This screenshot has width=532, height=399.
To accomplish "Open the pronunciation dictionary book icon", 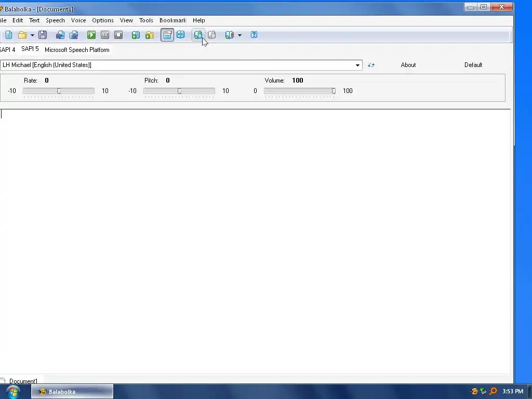I will 180,35.
